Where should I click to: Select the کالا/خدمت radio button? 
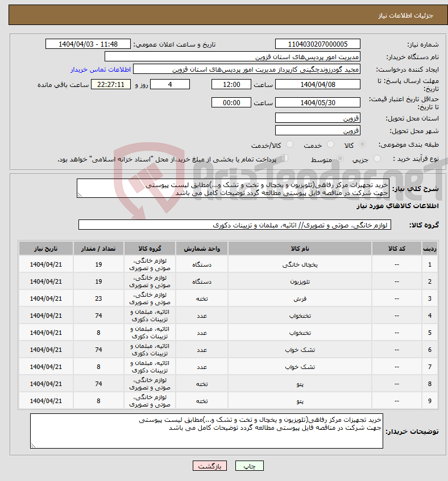pos(289,144)
